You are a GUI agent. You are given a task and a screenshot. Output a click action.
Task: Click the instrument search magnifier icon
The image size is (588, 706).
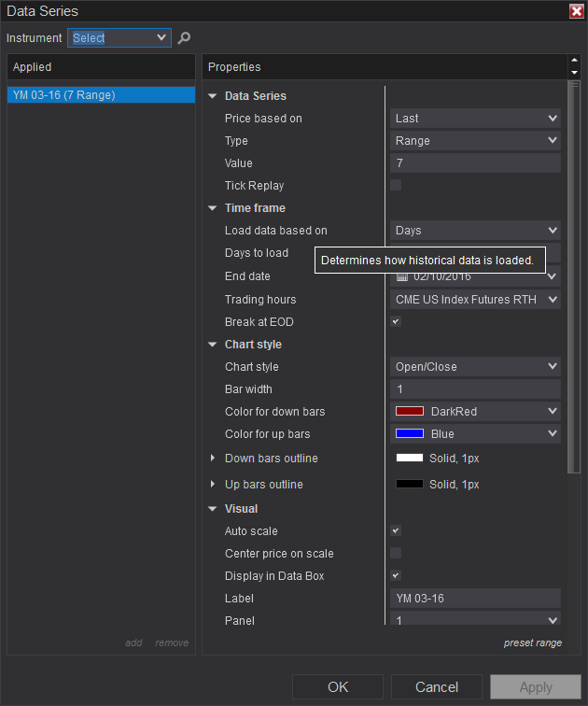pos(184,38)
